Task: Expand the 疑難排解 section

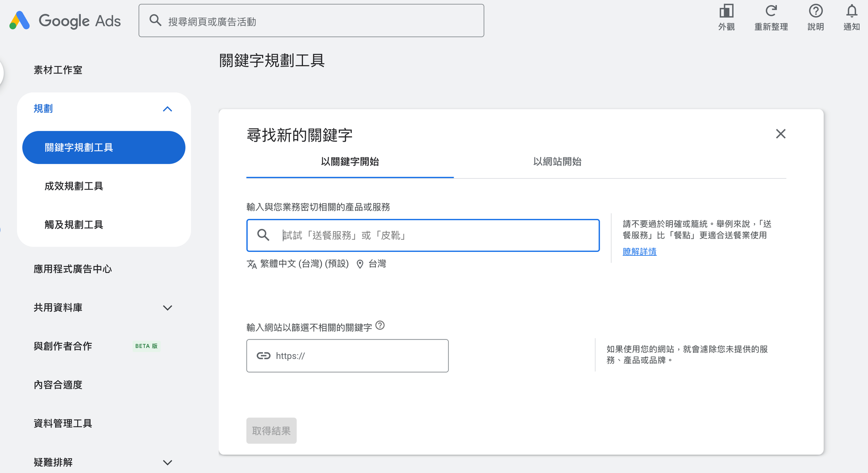Action: [x=168, y=463]
